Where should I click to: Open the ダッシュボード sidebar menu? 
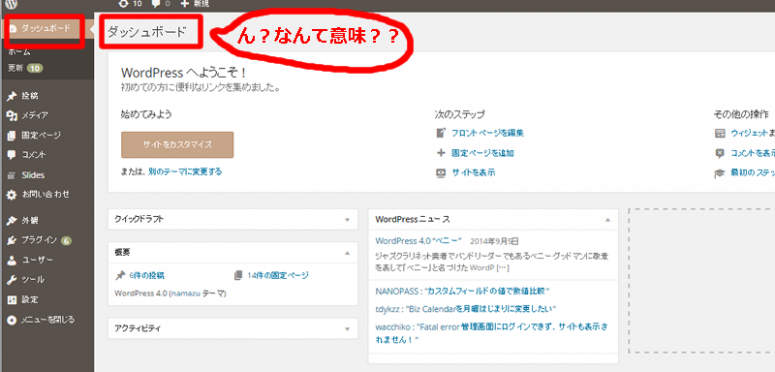46,29
